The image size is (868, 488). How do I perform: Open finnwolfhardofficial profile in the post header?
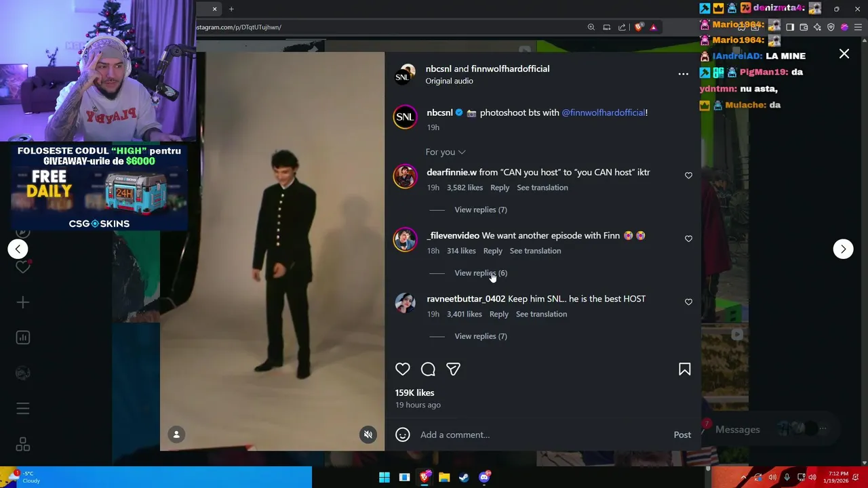pyautogui.click(x=510, y=68)
